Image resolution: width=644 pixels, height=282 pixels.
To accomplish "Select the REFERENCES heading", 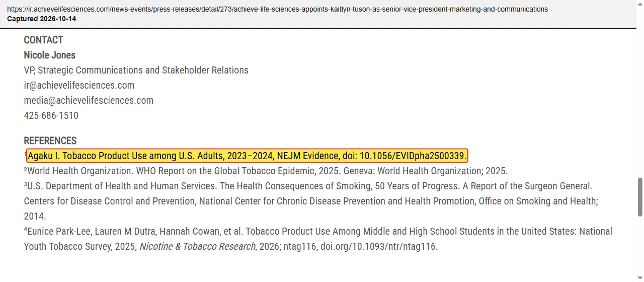I will tap(50, 140).
